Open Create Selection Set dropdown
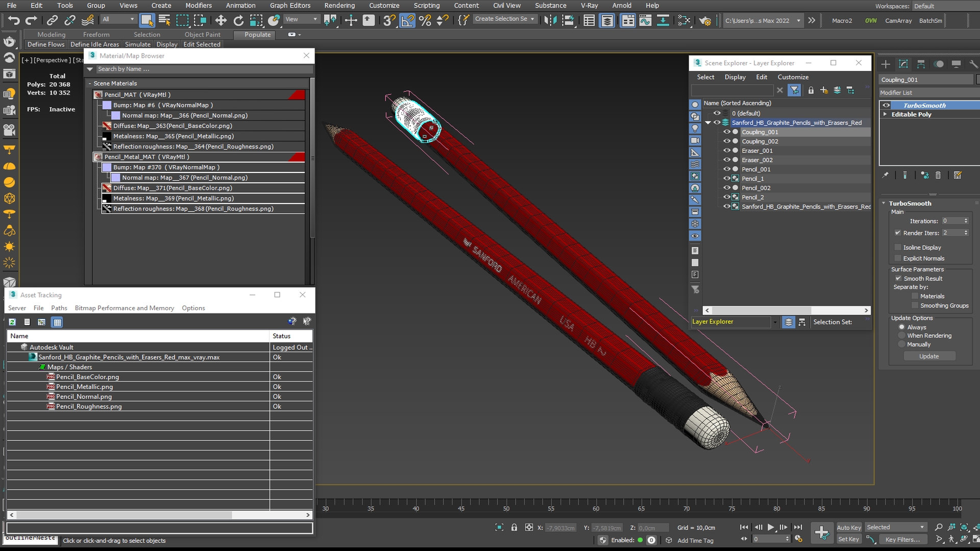 point(505,19)
